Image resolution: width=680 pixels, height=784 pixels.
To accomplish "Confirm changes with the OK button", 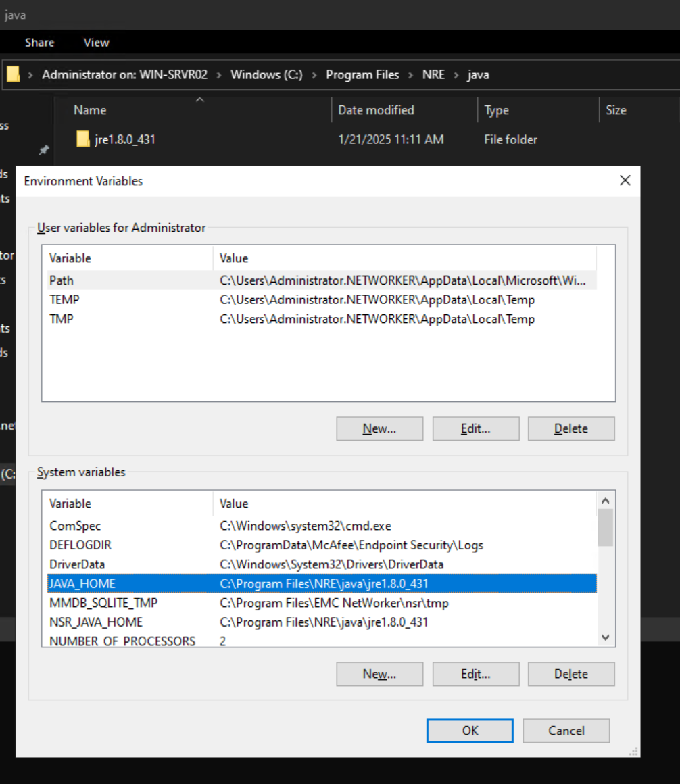I will (469, 731).
